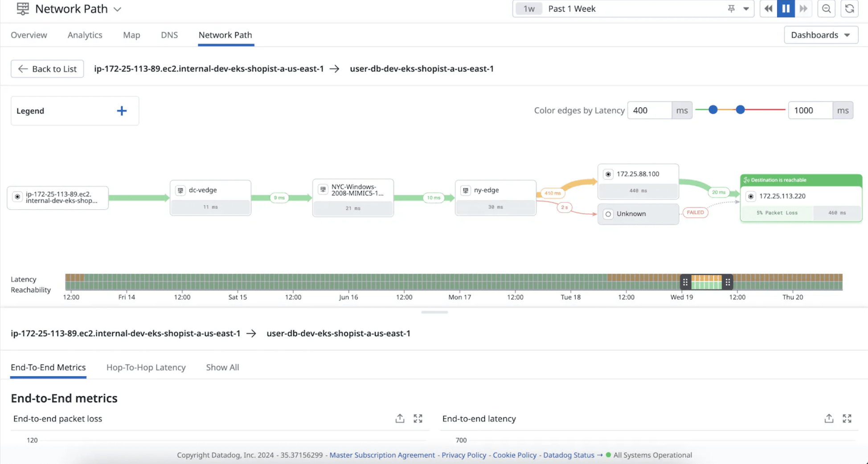This screenshot has width=868, height=464.
Task: Open the Cookie Policy link
Action: tap(515, 455)
